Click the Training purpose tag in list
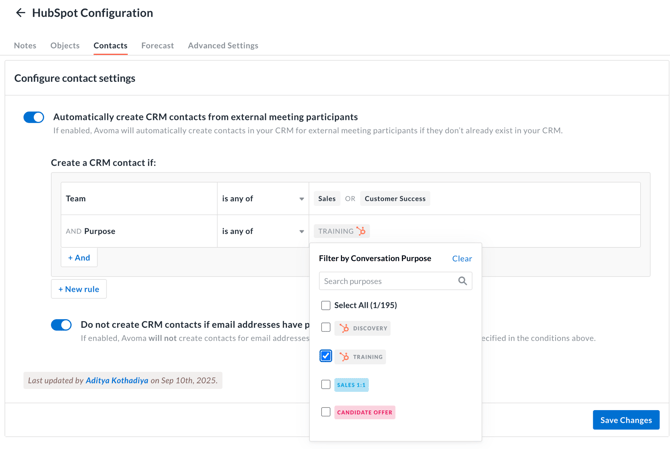The width and height of the screenshot is (670, 449). click(361, 357)
